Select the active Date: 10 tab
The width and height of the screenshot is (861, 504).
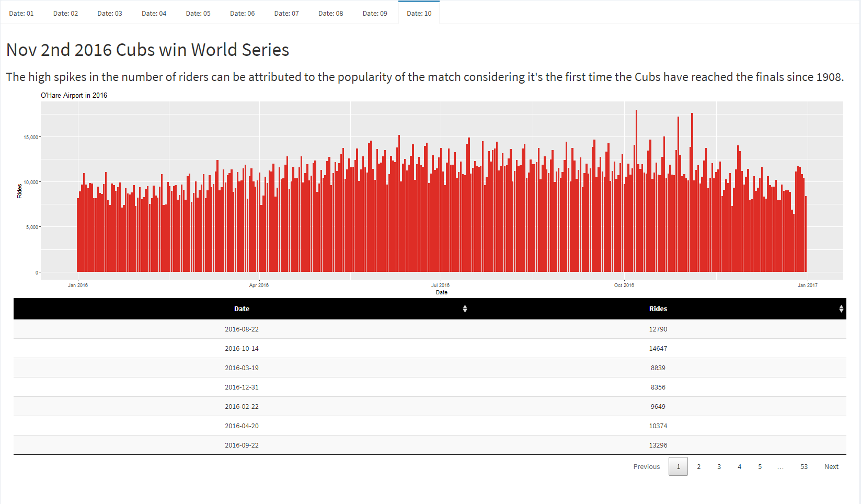tap(419, 13)
